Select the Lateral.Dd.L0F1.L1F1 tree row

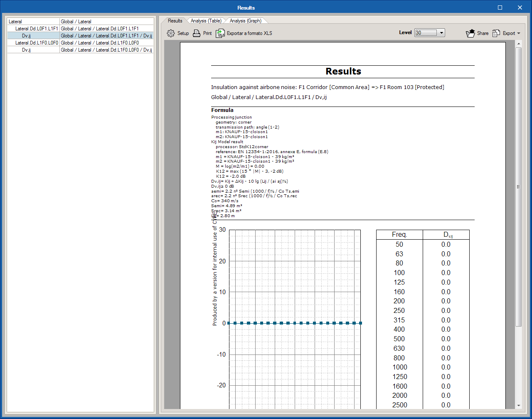[x=81, y=29]
